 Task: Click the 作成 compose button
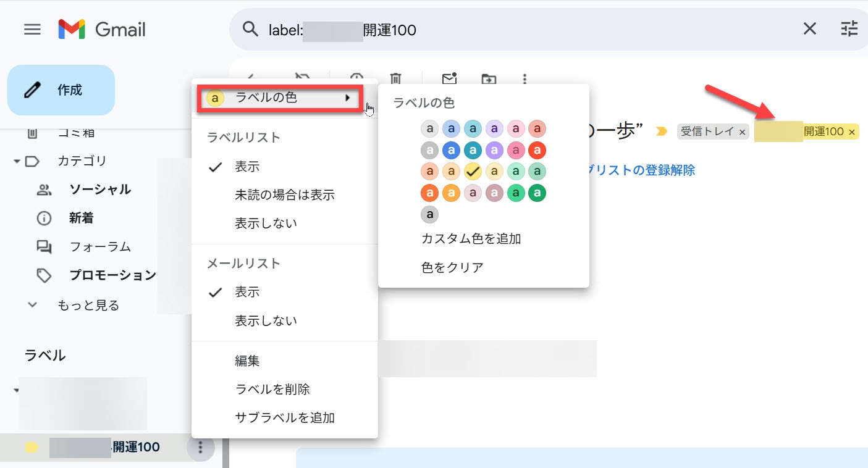click(61, 90)
